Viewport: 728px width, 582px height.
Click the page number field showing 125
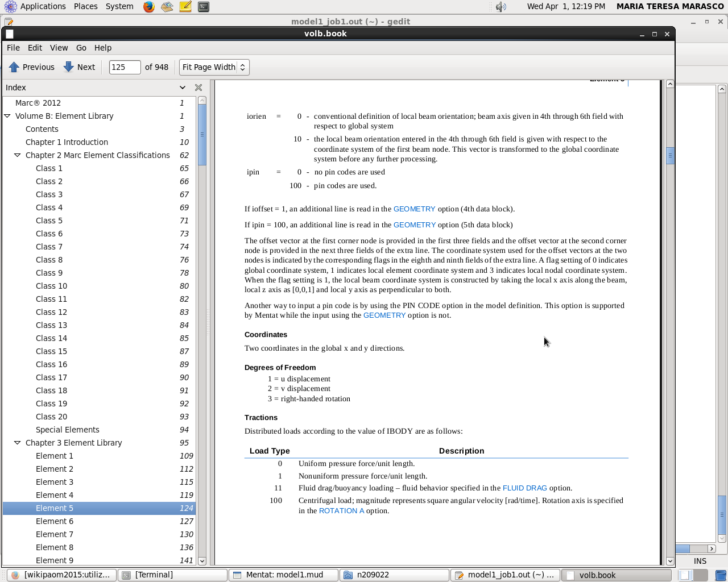pyautogui.click(x=125, y=67)
